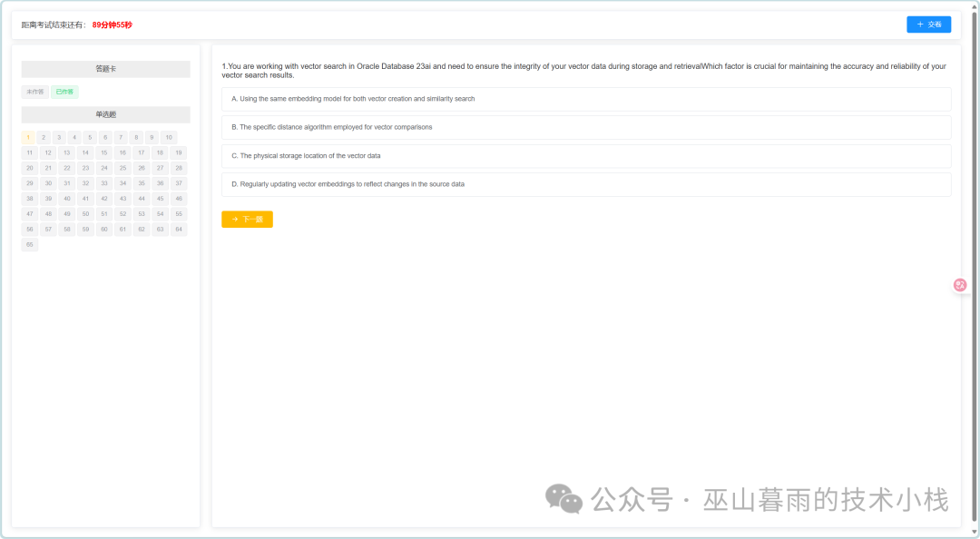Viewport: 980px width, 539px height.
Task: Open question 5 from the answer card
Action: tap(90, 138)
